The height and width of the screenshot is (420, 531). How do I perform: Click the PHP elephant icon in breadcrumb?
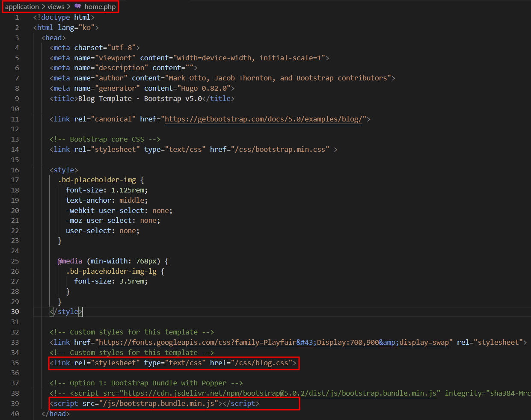pyautogui.click(x=77, y=6)
